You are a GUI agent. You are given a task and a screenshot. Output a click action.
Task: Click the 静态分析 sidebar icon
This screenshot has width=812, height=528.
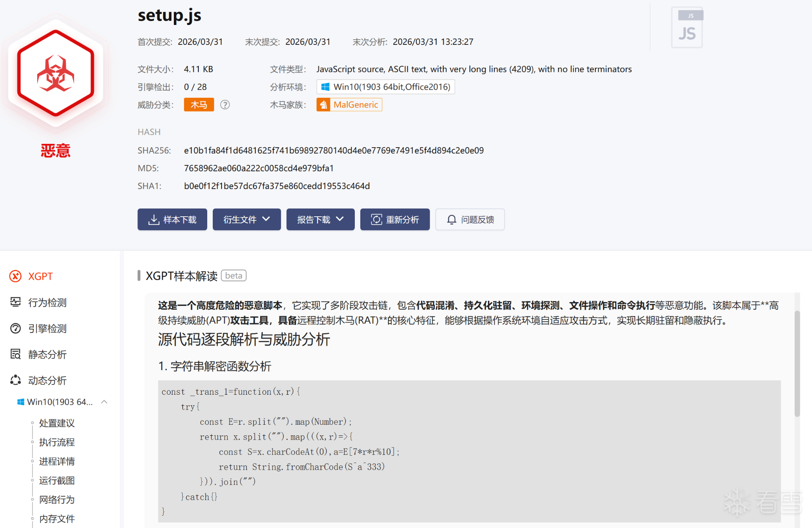(16, 354)
